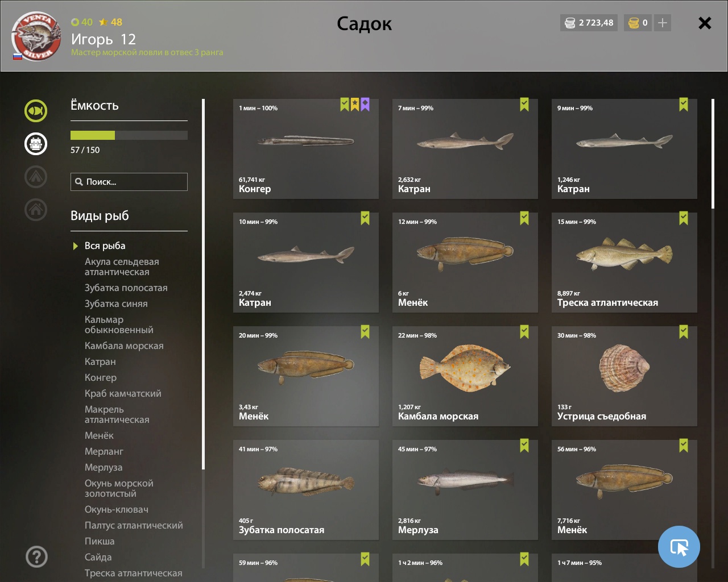This screenshot has height=582, width=728.
Task: Filter by Зубатка синяя species
Action: click(116, 304)
